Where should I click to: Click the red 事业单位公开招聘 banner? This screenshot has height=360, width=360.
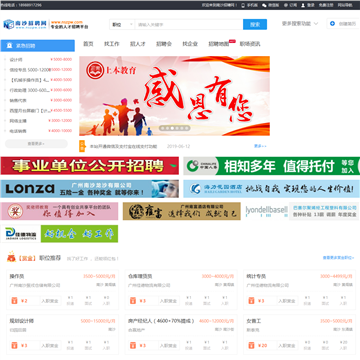click(89, 166)
